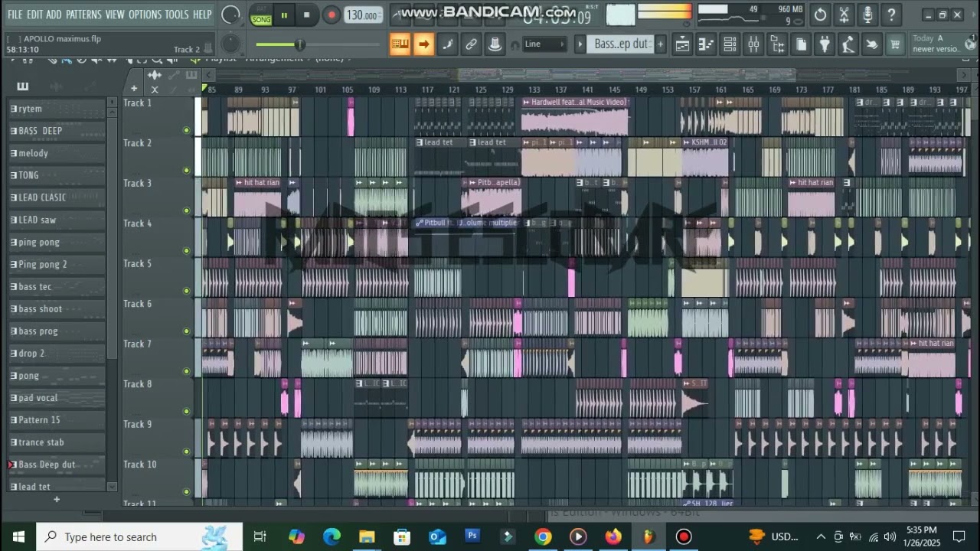This screenshot has height=551, width=980.
Task: Open the ADD menu
Action: point(54,15)
